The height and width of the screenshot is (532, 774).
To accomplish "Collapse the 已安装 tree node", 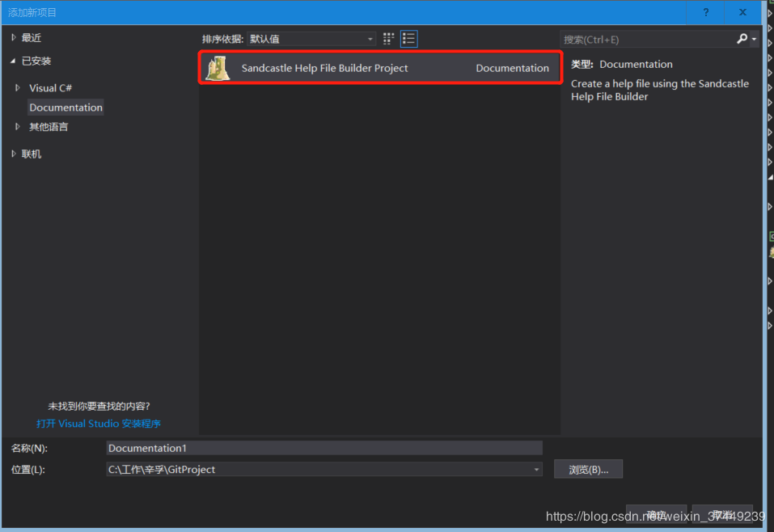I will pos(13,61).
